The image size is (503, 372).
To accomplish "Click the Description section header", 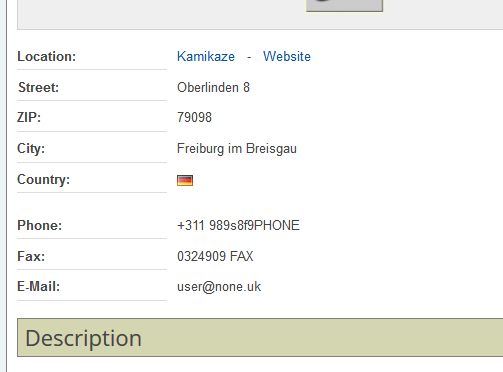I will (x=260, y=338).
